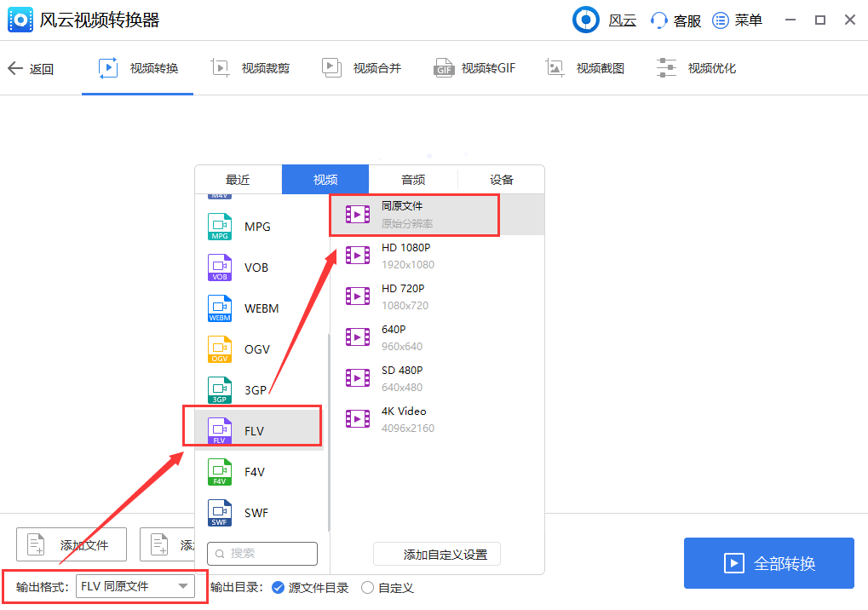Choose the HD 1080P preset

tap(400, 254)
